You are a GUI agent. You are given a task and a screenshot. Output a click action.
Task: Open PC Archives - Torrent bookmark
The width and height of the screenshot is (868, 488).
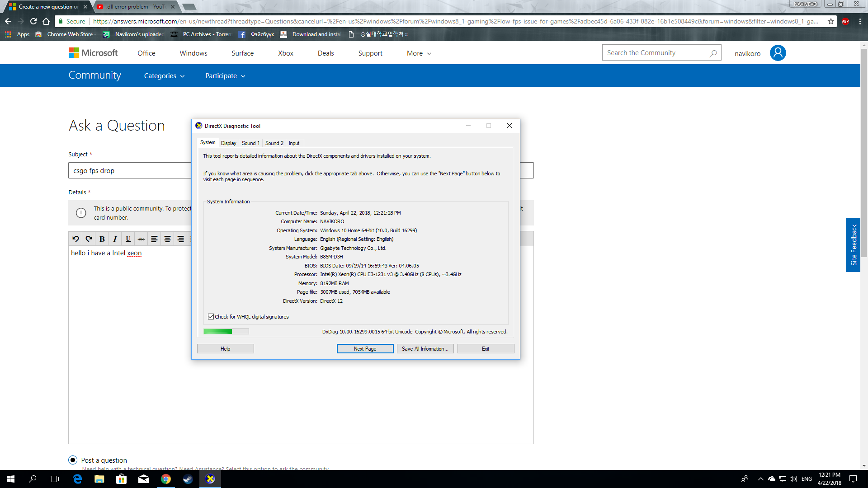tap(202, 34)
